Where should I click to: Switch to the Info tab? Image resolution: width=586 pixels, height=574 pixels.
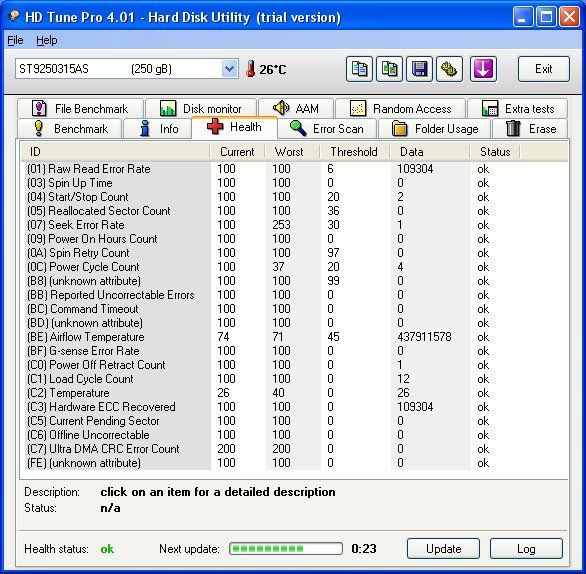157,129
